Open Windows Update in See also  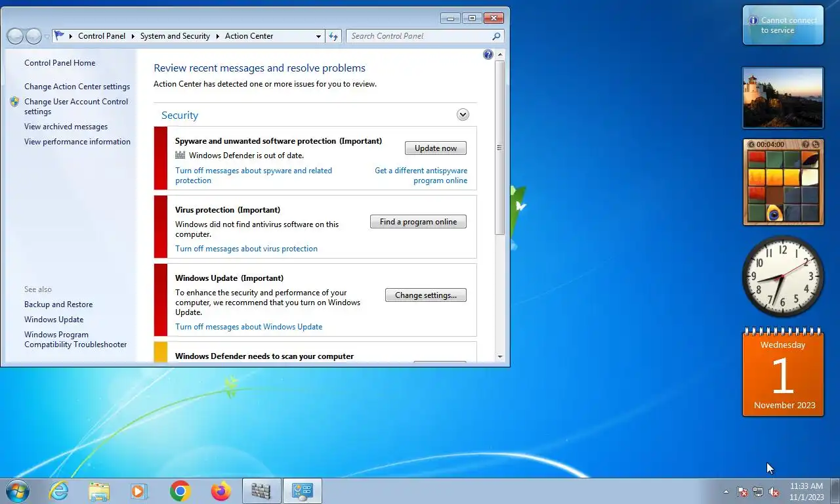pyautogui.click(x=54, y=320)
